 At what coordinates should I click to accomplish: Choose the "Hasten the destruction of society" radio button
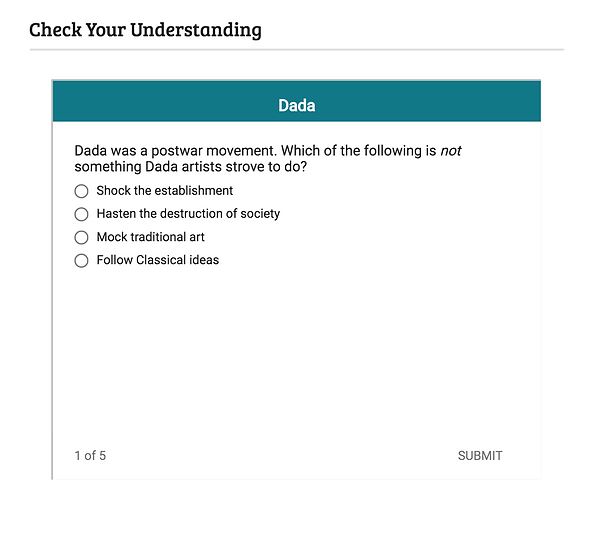pos(82,214)
